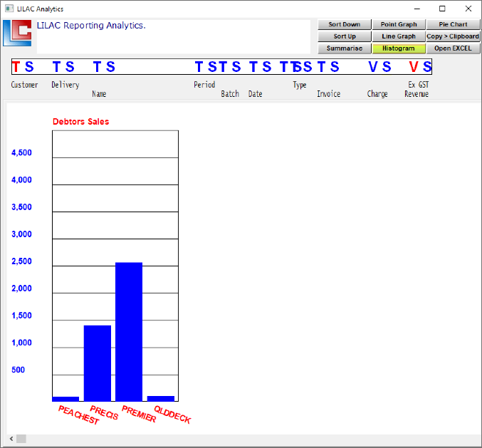Switch to Point Graph view
Viewport: 482px width, 448px height.
(398, 24)
